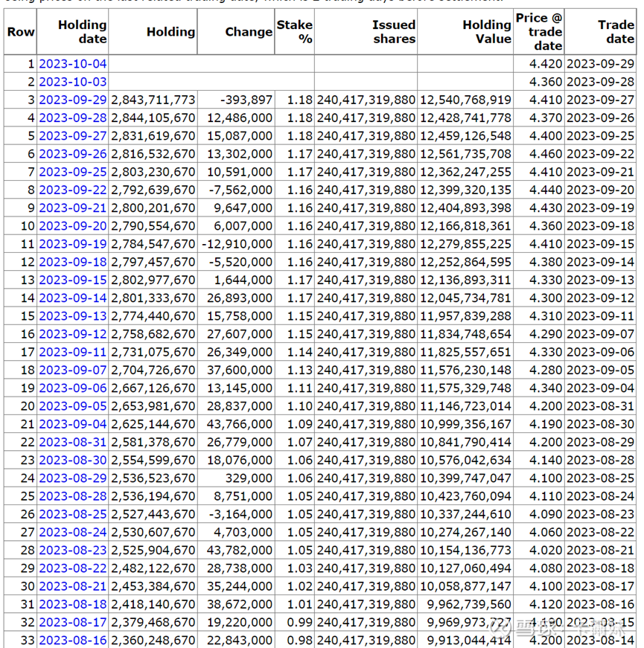Open the 2023-09-28 holding date link
Screen dimensions: 644x648
(x=73, y=118)
